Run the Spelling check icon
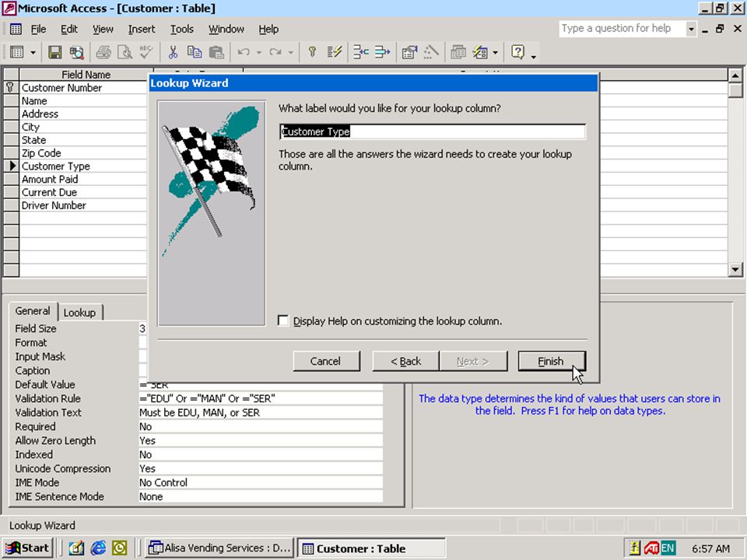 point(146,52)
